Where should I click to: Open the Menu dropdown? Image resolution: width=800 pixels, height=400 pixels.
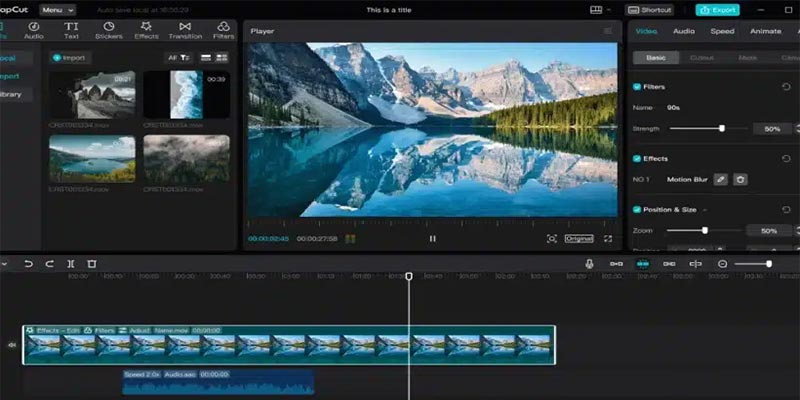click(58, 10)
